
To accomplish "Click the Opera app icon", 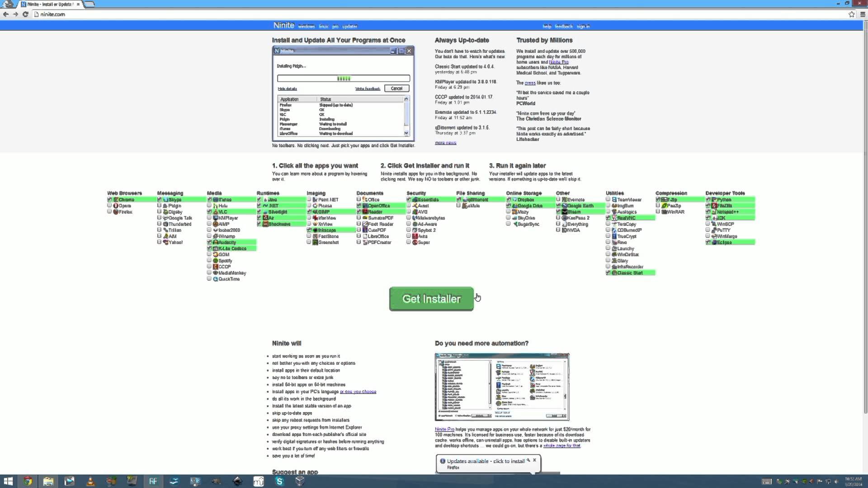I will pos(116,206).
